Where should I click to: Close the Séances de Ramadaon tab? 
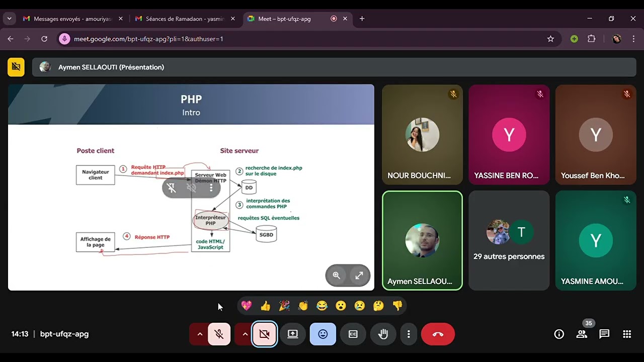point(232,19)
